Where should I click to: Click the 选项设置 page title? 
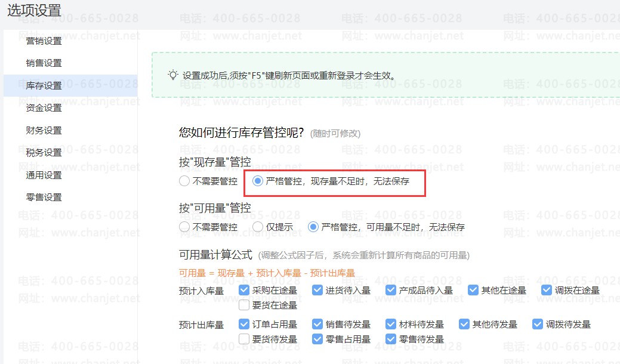(x=34, y=10)
